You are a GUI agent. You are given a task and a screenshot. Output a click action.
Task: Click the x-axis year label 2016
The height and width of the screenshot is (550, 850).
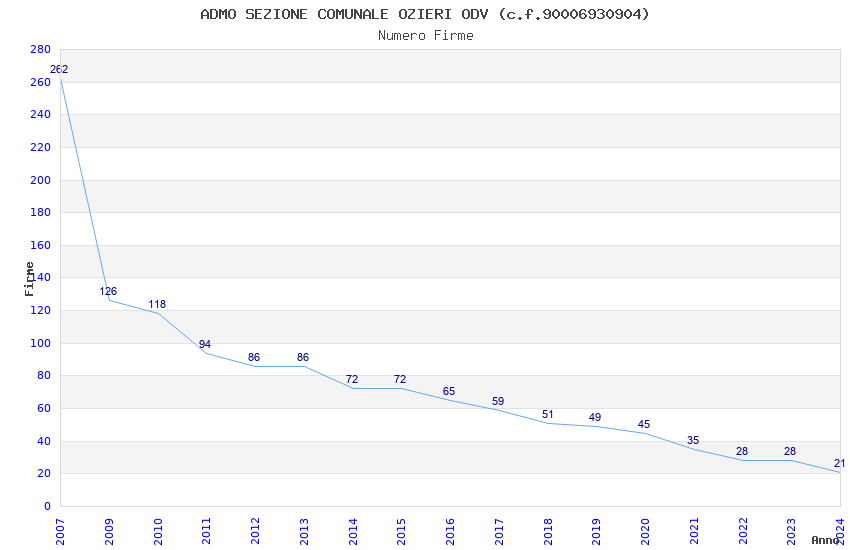click(450, 532)
